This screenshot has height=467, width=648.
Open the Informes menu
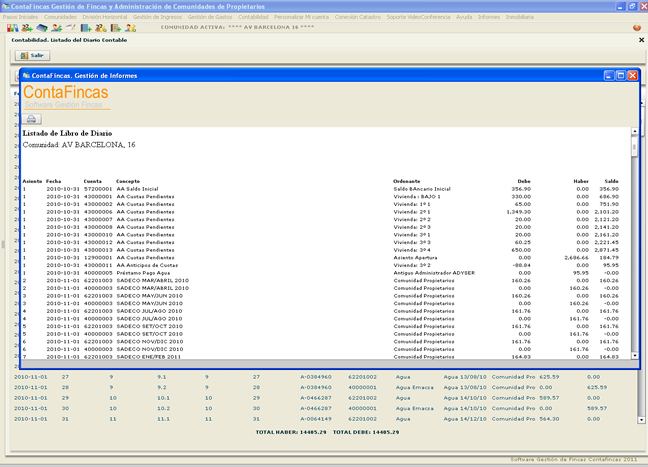click(x=489, y=17)
